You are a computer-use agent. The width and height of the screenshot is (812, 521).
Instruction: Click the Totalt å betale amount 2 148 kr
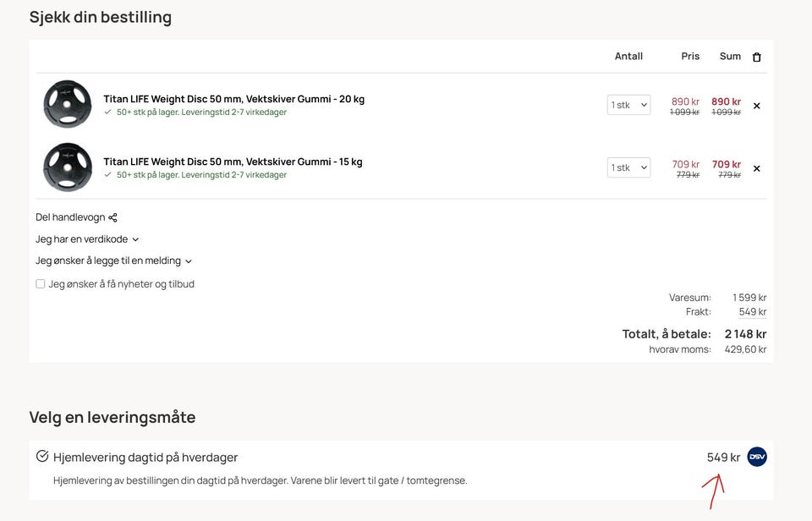point(746,334)
